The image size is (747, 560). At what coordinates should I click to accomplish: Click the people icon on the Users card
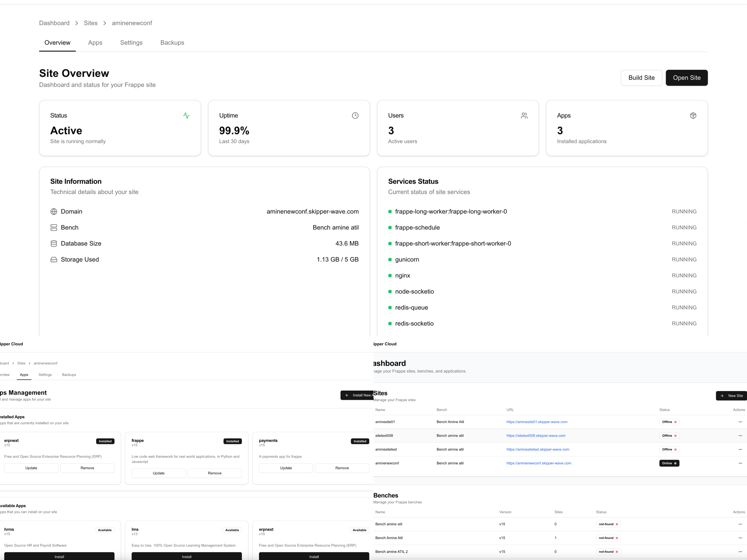tap(524, 115)
